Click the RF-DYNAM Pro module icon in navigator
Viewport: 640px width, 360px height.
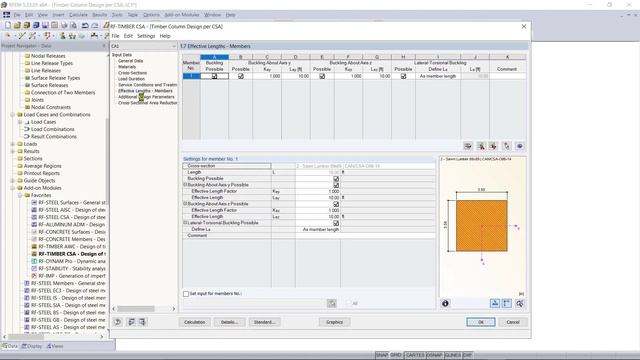pos(34,261)
